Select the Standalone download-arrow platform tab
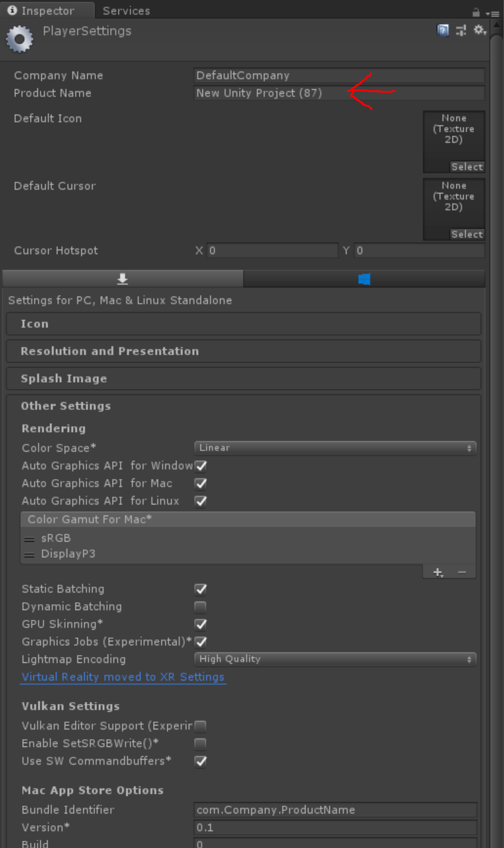Viewport: 504px width, 848px height. pos(122,279)
